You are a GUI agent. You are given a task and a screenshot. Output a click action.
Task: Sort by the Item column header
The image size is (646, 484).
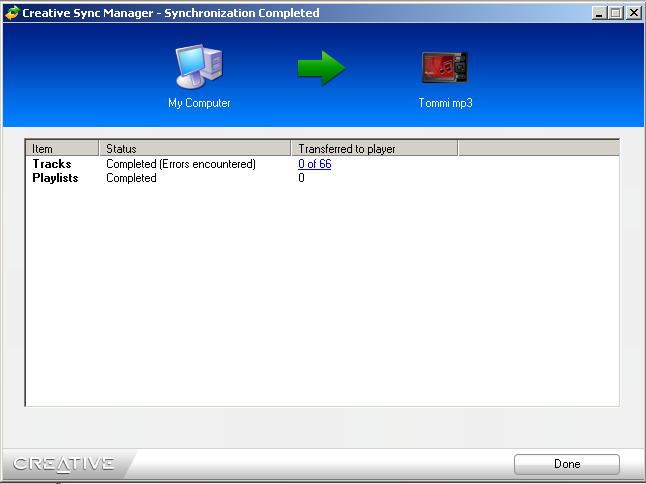(x=62, y=148)
